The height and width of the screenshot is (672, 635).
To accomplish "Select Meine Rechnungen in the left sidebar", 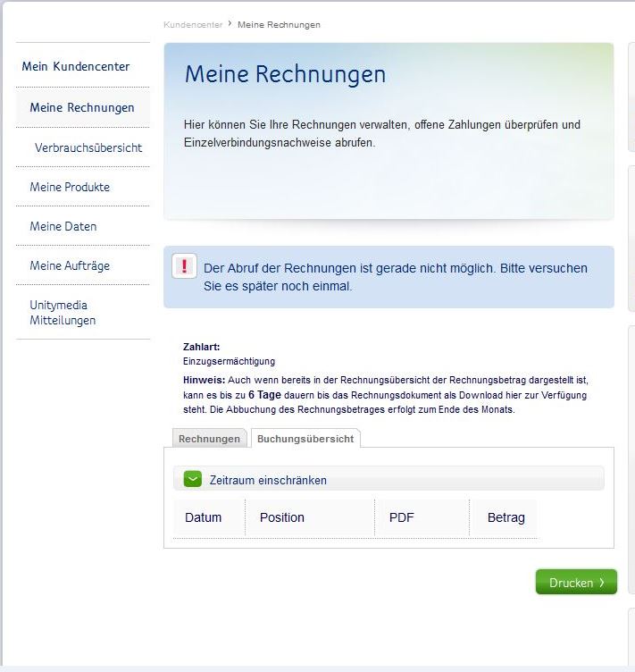I will point(82,107).
